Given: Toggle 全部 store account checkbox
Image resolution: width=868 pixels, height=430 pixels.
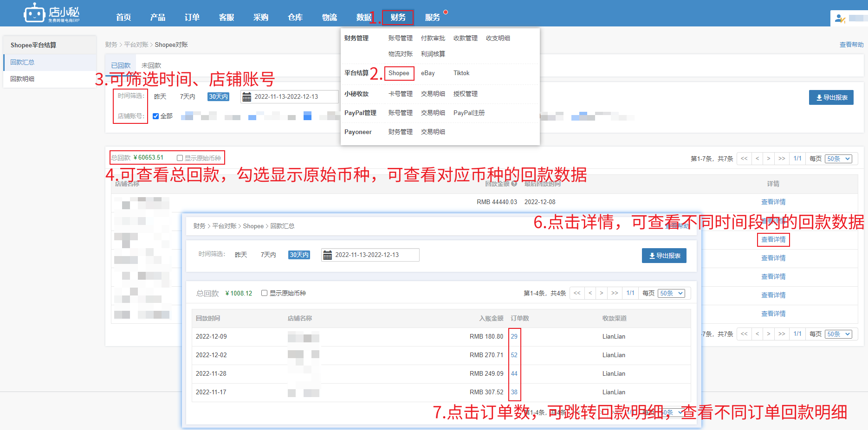Looking at the screenshot, I should (156, 116).
